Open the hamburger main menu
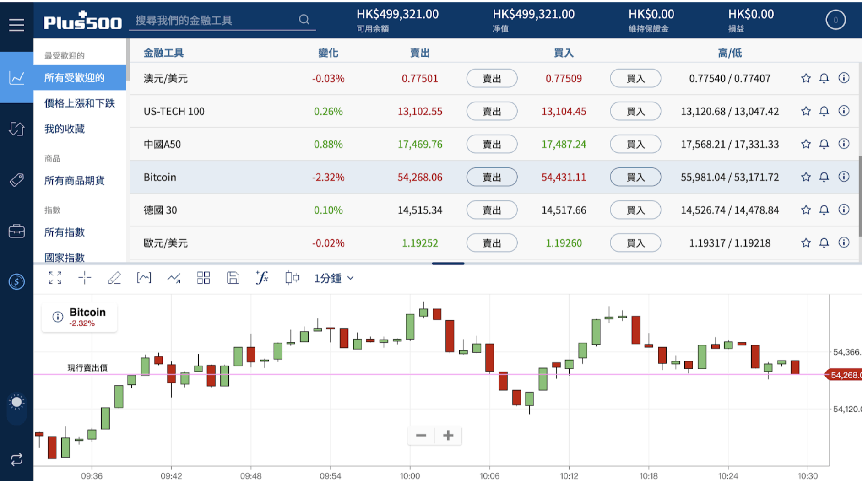Image resolution: width=868 pixels, height=485 pixels. click(x=16, y=25)
